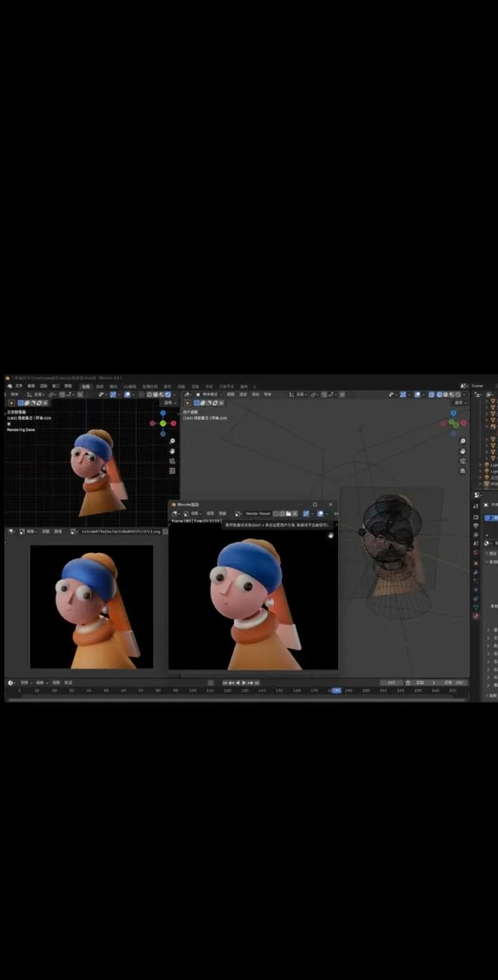Screen dimensions: 498x980
Task: Open File menu (文件)
Action: 18,386
